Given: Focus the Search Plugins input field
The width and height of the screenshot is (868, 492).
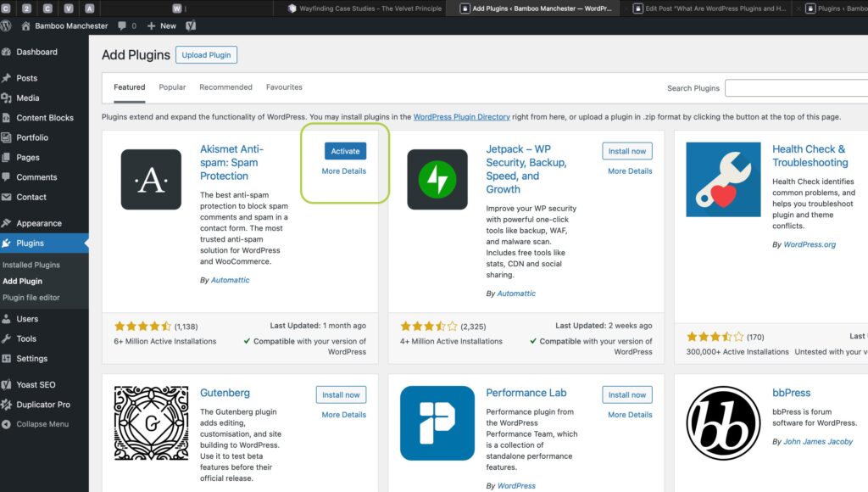Looking at the screenshot, I should click(x=796, y=88).
